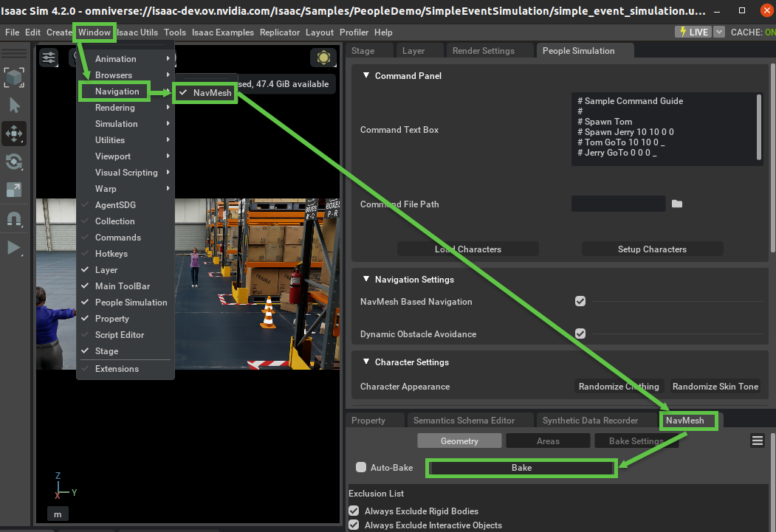776x532 pixels.
Task: Toggle NavMesh Based Navigation checkbox
Action: 580,301
